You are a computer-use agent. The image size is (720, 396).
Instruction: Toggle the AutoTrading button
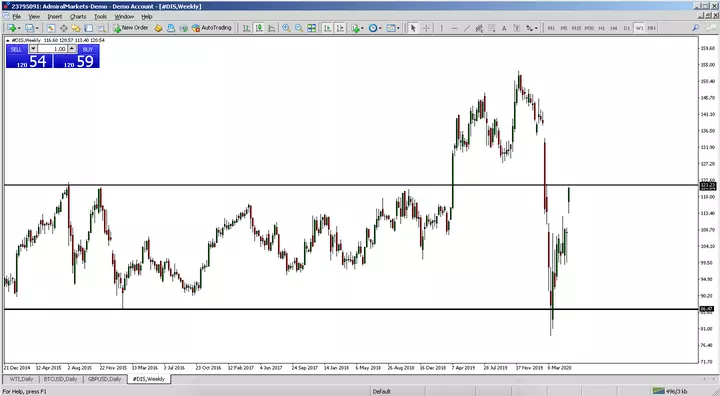[212, 28]
